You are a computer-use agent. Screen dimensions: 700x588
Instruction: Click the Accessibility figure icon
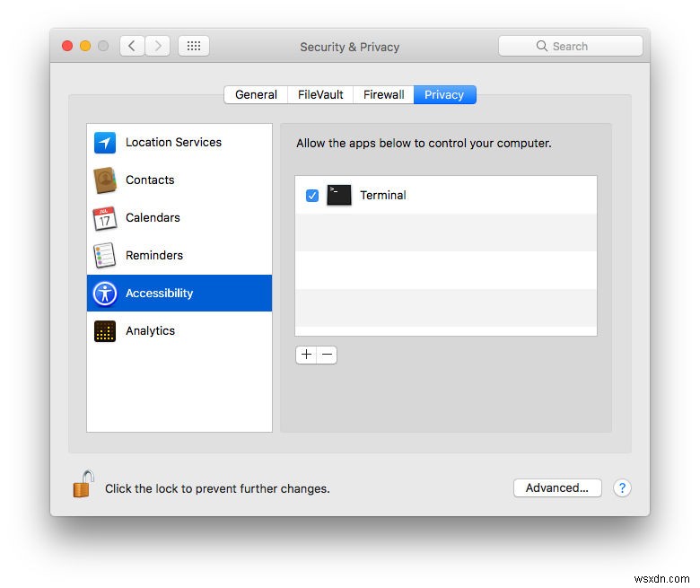tap(105, 294)
